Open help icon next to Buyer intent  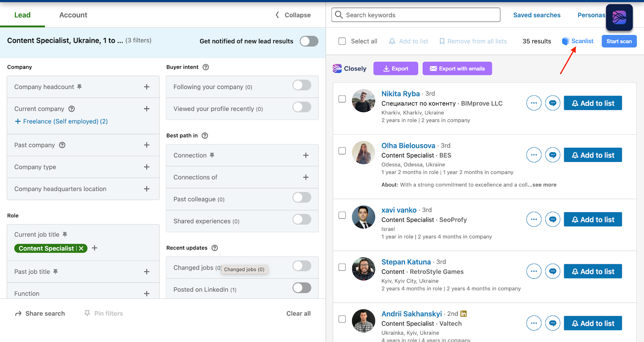click(x=206, y=67)
